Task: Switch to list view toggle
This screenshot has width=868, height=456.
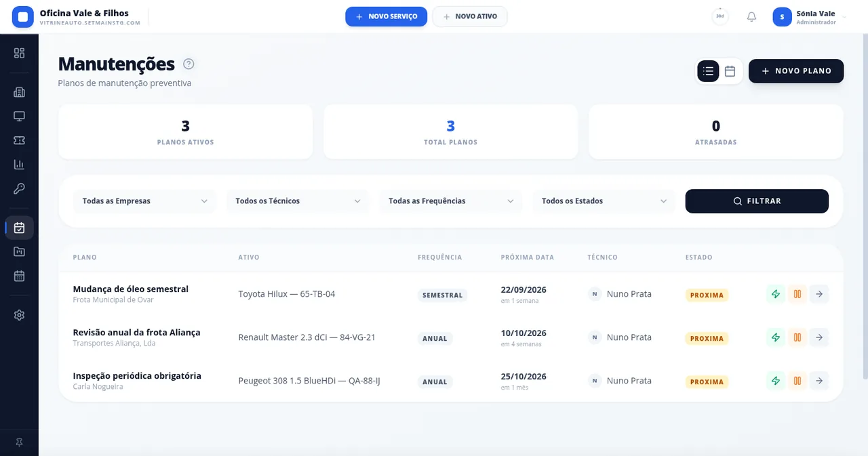Action: click(709, 71)
